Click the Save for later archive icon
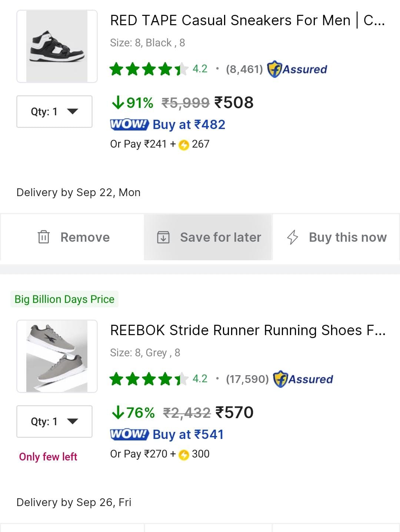The image size is (400, 532). [x=163, y=237]
